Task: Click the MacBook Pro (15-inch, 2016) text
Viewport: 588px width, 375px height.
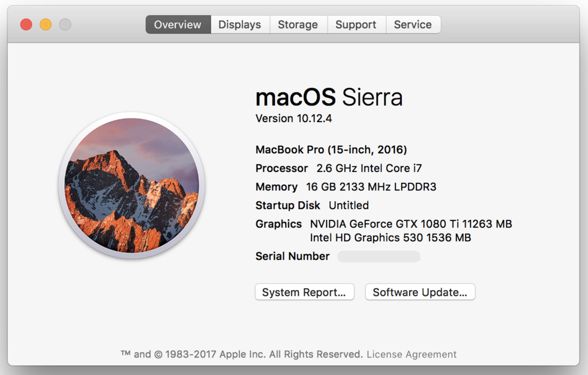Action: coord(331,150)
